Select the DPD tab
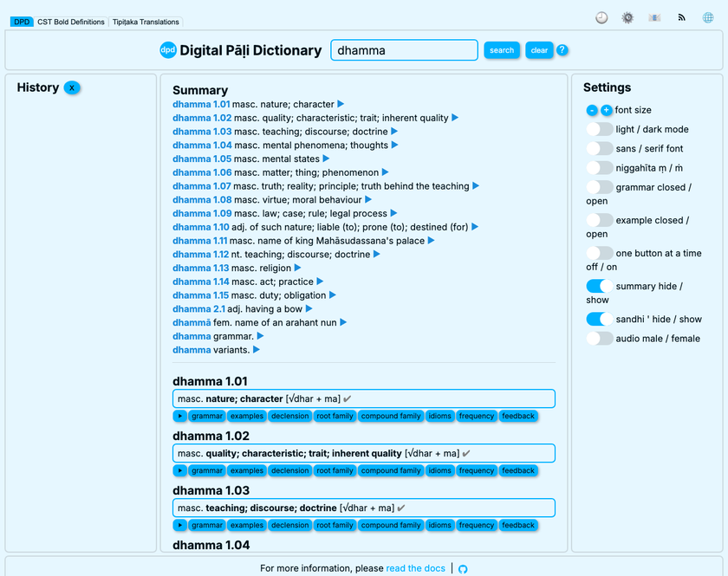The image size is (728, 576). coord(22,22)
